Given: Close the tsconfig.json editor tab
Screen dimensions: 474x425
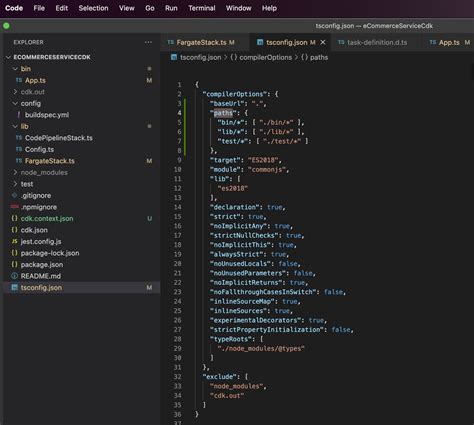Looking at the screenshot, I should [323, 42].
